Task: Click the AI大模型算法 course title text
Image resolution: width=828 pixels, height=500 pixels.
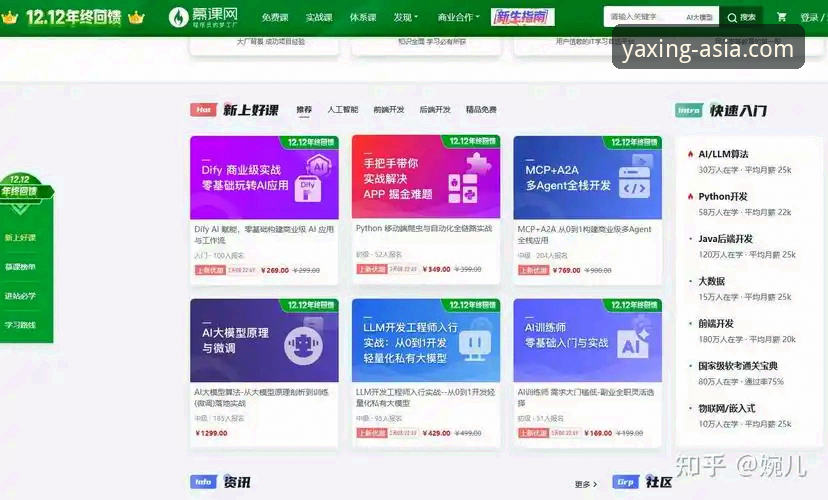Action: tap(261, 398)
